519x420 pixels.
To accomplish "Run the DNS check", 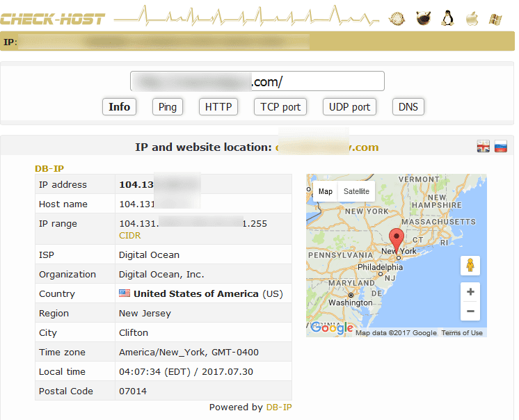I will [408, 106].
